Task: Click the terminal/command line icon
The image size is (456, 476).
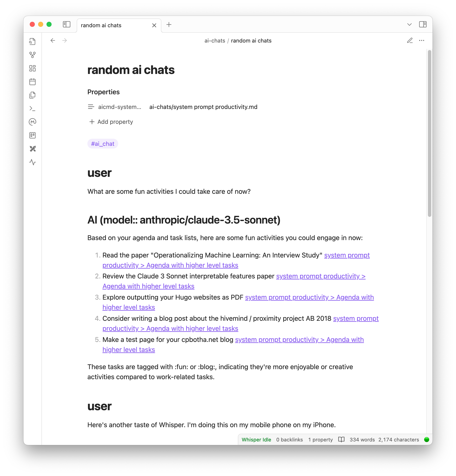Action: [x=32, y=109]
